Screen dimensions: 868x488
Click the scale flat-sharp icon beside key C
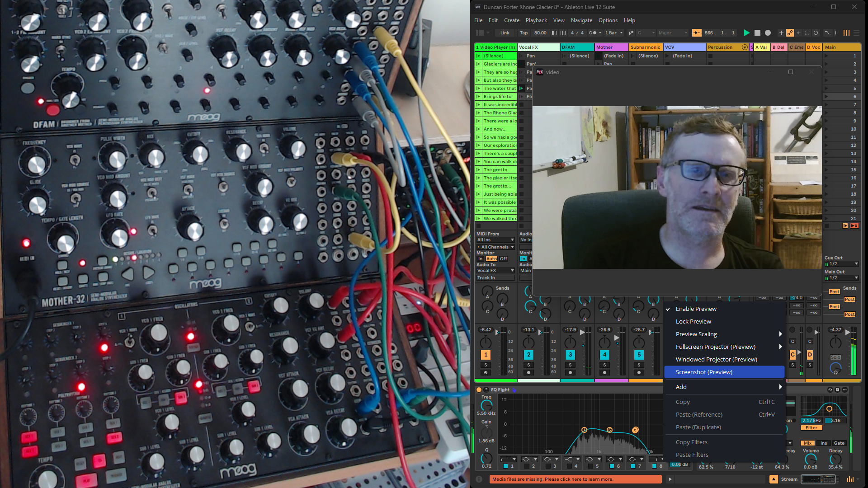[x=631, y=33]
